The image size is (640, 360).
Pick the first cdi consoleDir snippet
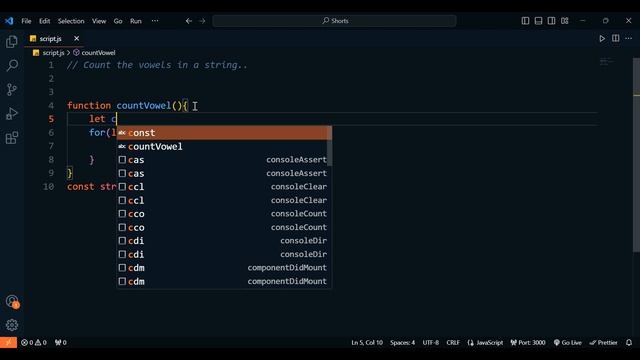click(x=224, y=240)
